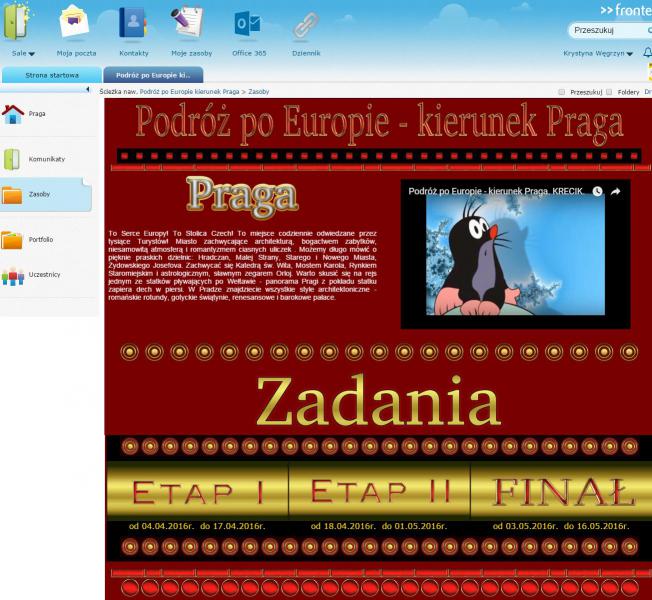Open the Sale door icon
The image size is (652, 600).
pos(17,21)
